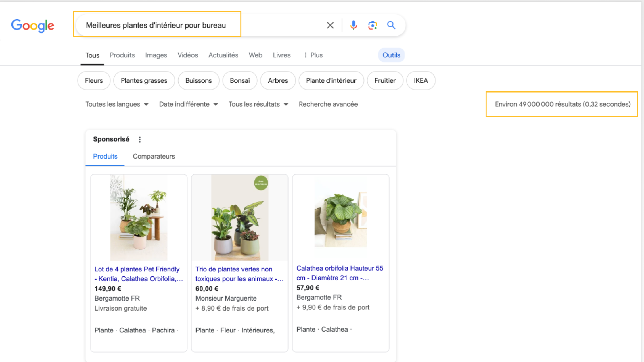Click the Trio de plantes vertes product image

240,217
